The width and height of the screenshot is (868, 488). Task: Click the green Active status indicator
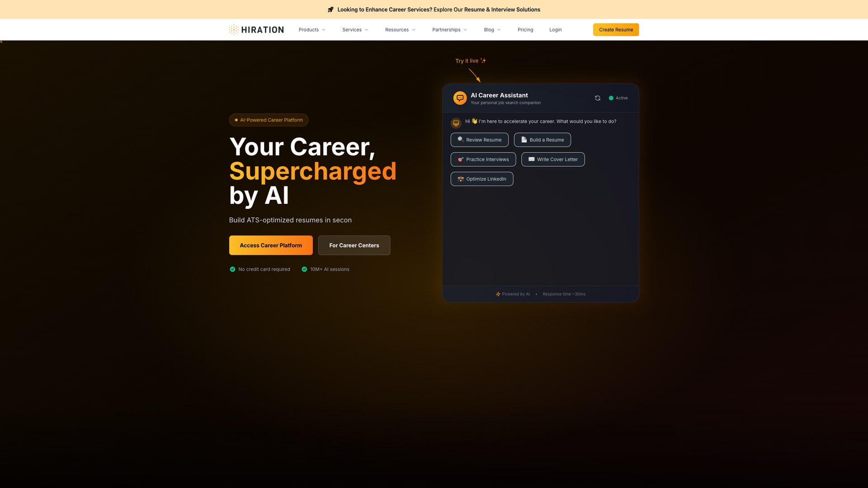pos(611,98)
